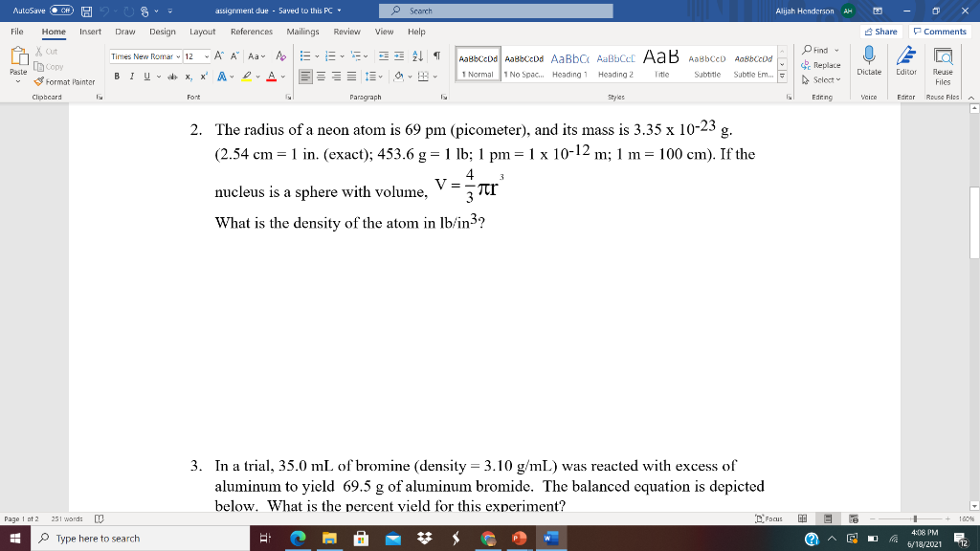The width and height of the screenshot is (980, 551).
Task: Open Find in Editing group
Action: 820,50
